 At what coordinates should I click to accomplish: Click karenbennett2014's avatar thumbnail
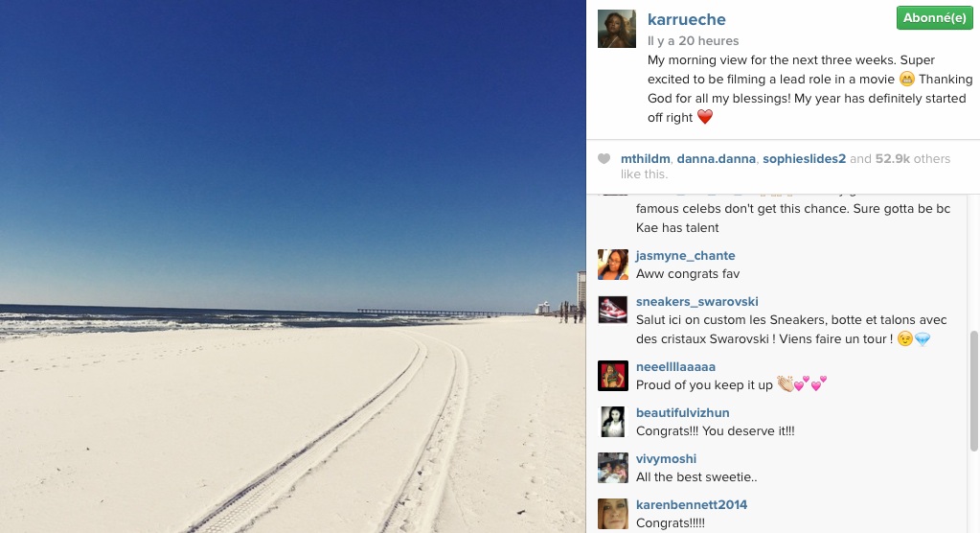tap(612, 514)
